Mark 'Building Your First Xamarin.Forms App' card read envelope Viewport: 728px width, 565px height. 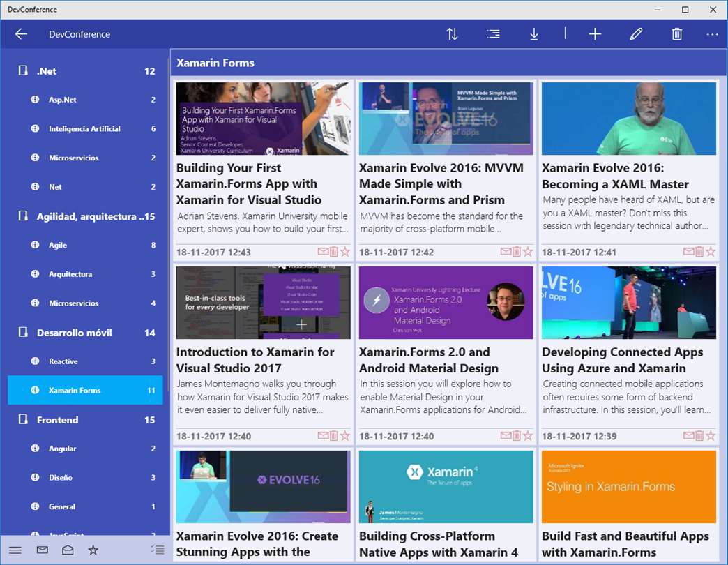pos(323,251)
